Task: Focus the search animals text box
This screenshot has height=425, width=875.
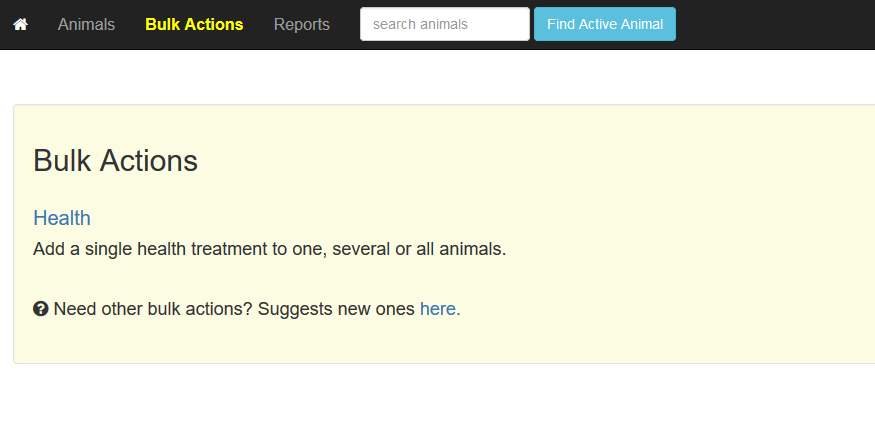Action: tap(445, 24)
